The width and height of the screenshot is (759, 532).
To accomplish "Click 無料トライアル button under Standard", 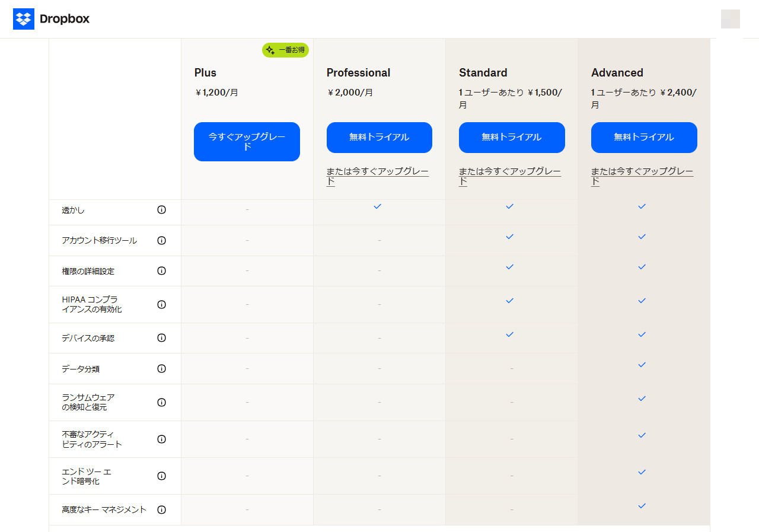I will click(x=511, y=138).
